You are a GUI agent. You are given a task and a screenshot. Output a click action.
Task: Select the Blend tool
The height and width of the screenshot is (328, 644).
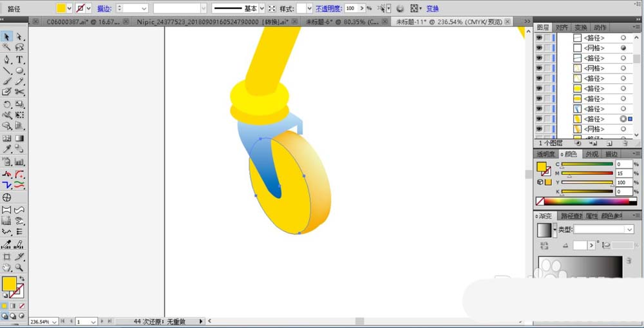click(x=19, y=149)
